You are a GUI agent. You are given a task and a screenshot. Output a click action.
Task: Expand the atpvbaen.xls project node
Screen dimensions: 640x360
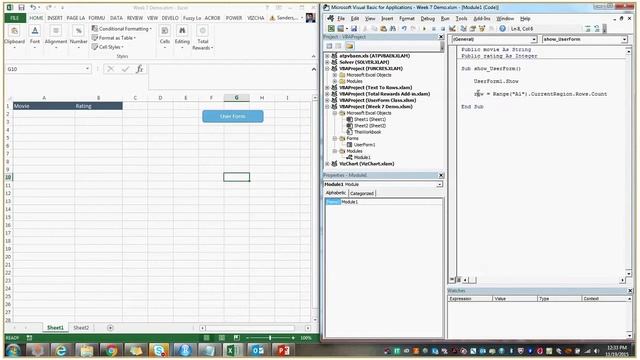pyautogui.click(x=327, y=56)
